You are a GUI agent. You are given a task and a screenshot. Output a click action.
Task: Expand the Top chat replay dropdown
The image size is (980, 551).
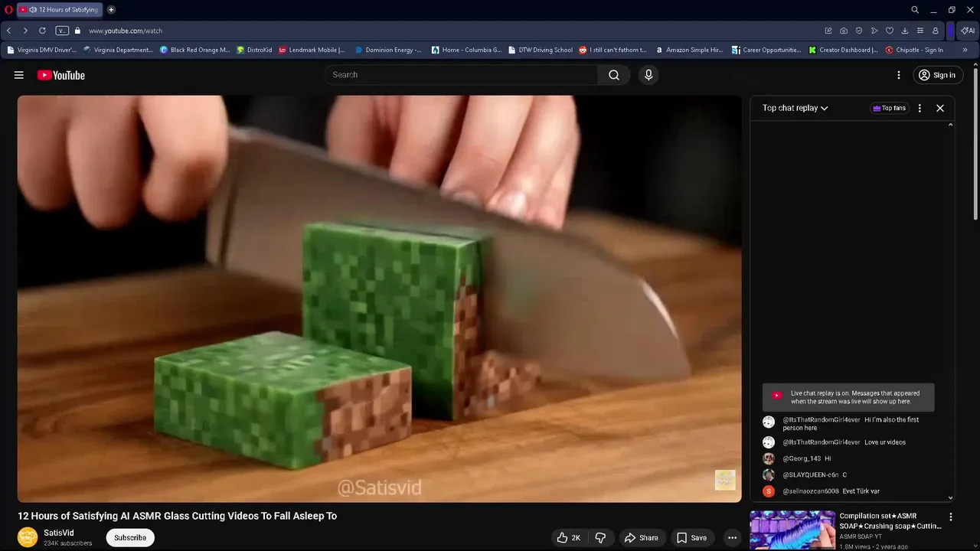(x=795, y=108)
